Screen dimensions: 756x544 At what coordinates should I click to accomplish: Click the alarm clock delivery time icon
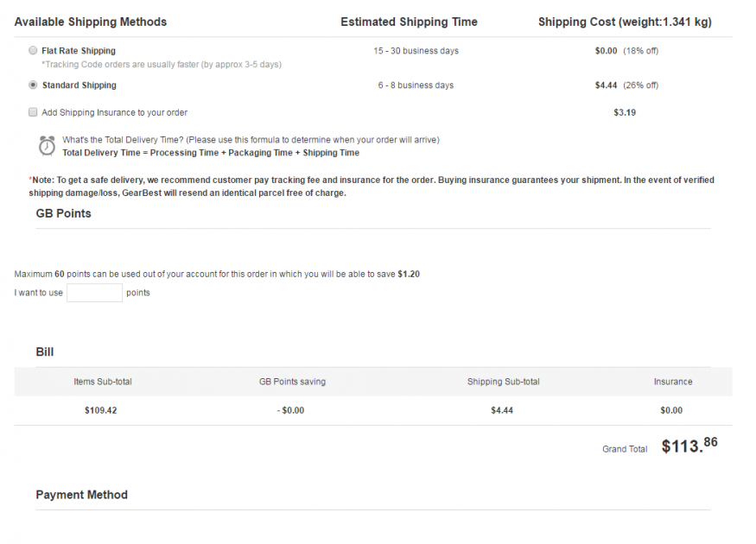tap(47, 146)
